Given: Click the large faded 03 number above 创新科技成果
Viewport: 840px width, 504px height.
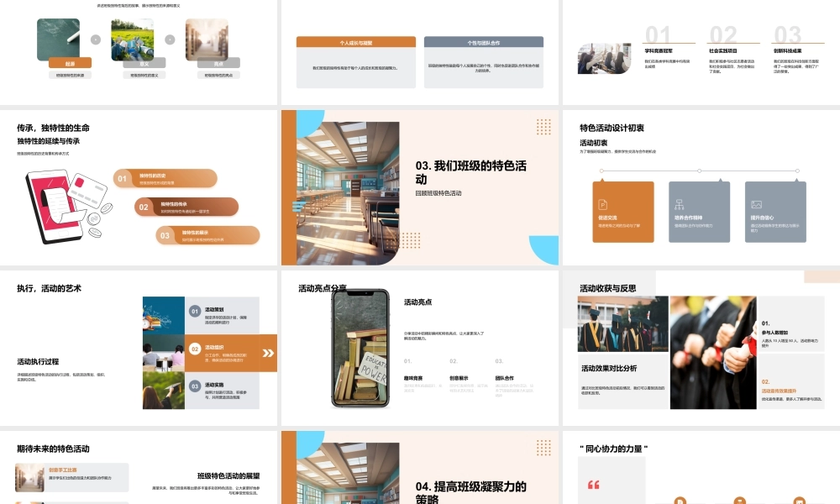Looking at the screenshot, I should click(788, 34).
